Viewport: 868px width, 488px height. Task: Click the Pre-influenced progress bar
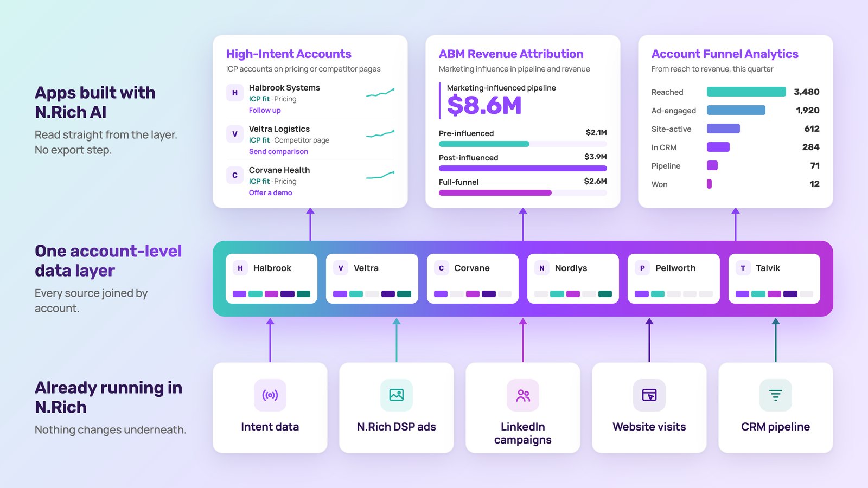[523, 144]
